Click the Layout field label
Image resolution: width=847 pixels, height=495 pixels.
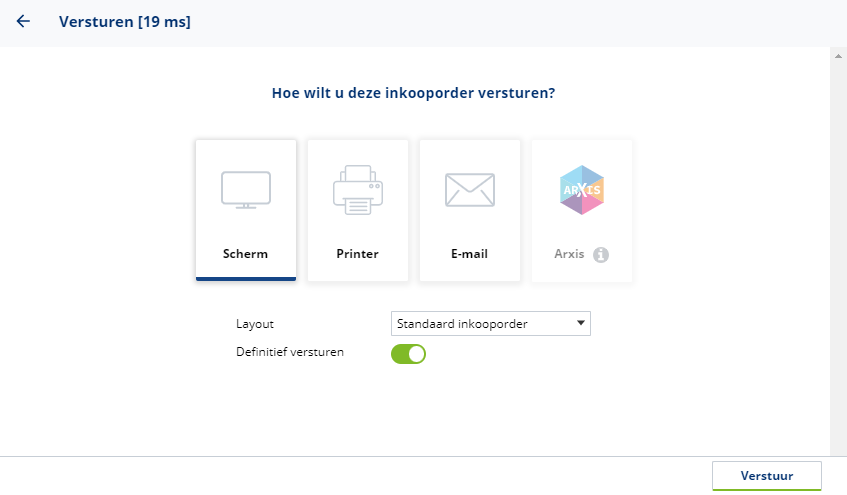pyautogui.click(x=255, y=324)
